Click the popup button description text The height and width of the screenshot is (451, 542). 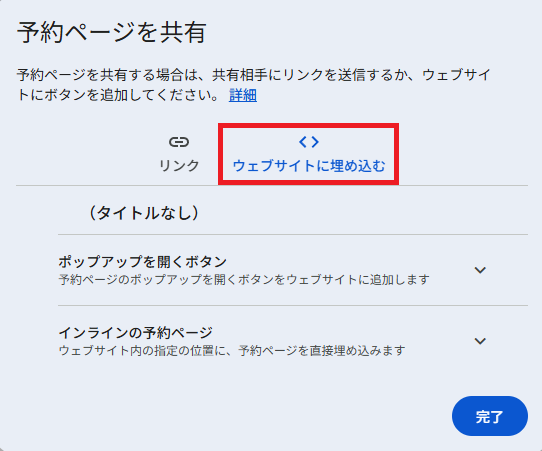pos(244,280)
